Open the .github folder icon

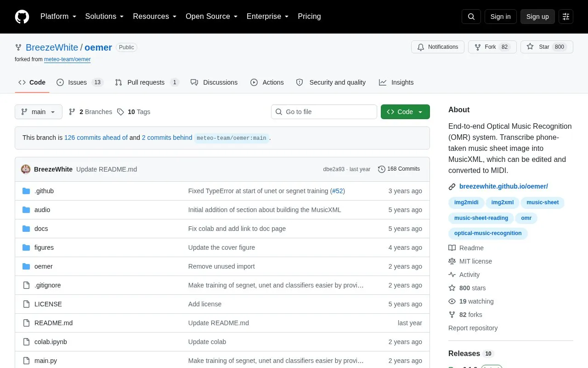tap(26, 191)
